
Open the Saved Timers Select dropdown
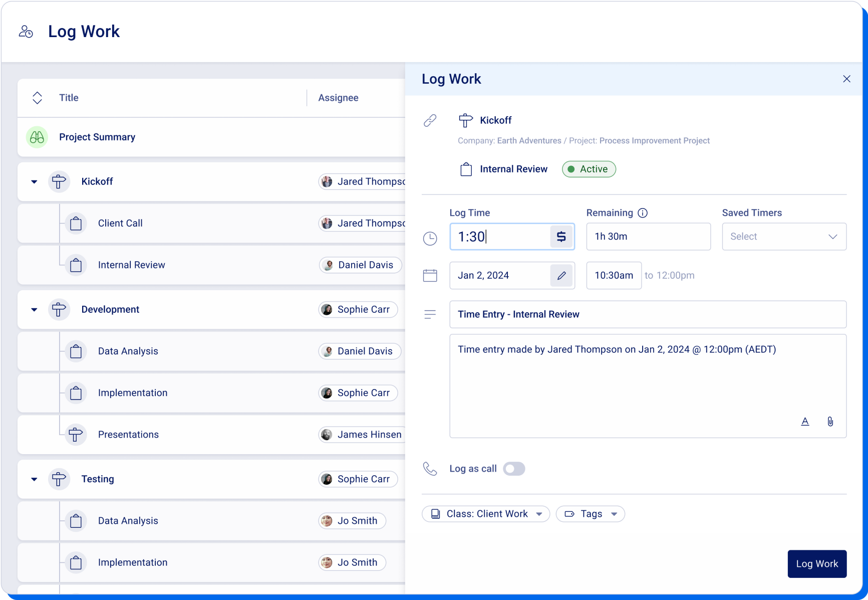[784, 237]
